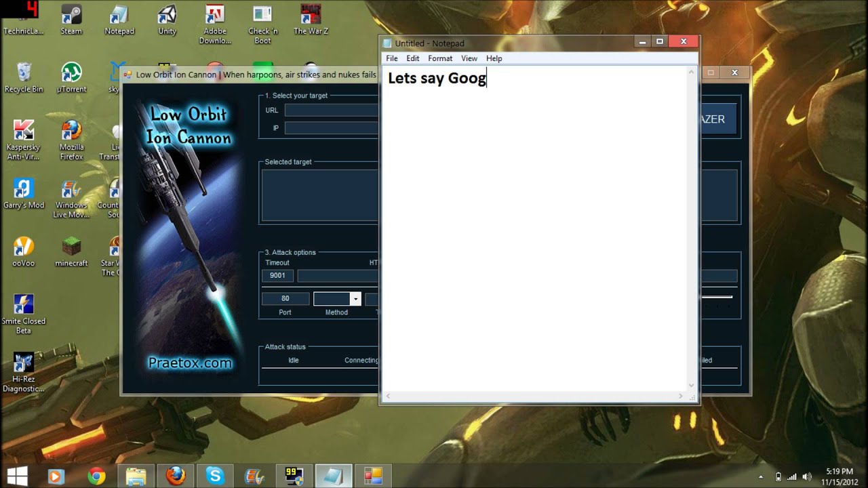Open the Smite Closed Beta shortcut
Image resolution: width=868 pixels, height=488 pixels.
point(24,314)
